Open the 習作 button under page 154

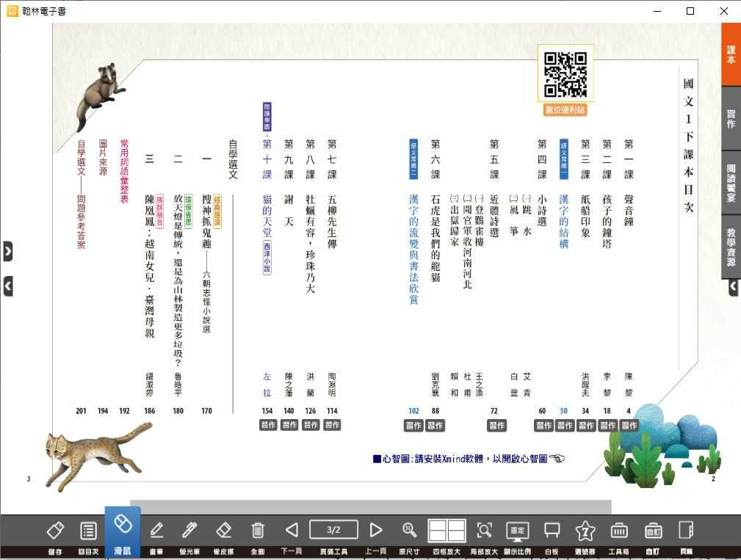[268, 425]
